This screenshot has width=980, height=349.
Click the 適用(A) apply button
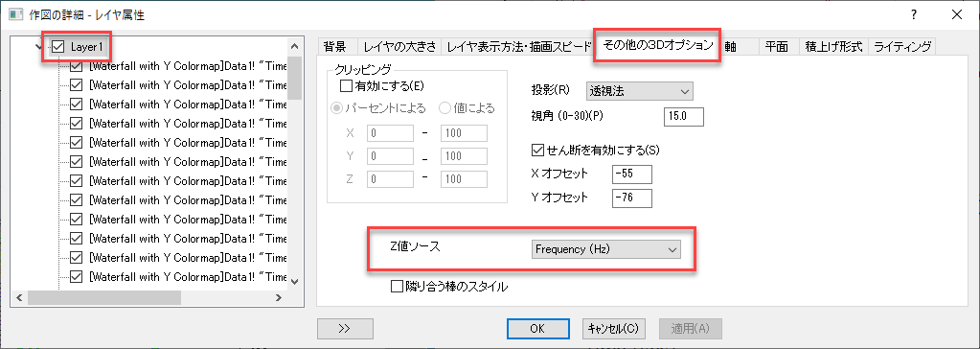(x=691, y=328)
